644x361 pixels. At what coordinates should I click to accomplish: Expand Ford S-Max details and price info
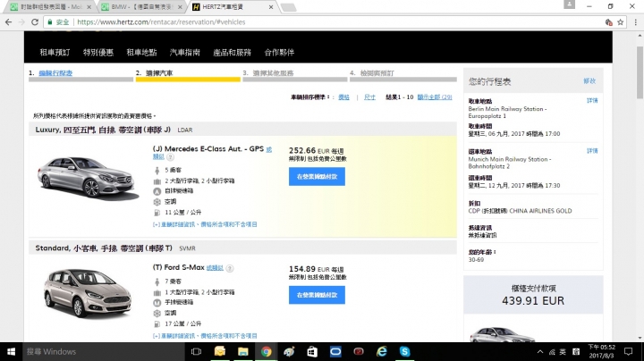pos(205,336)
